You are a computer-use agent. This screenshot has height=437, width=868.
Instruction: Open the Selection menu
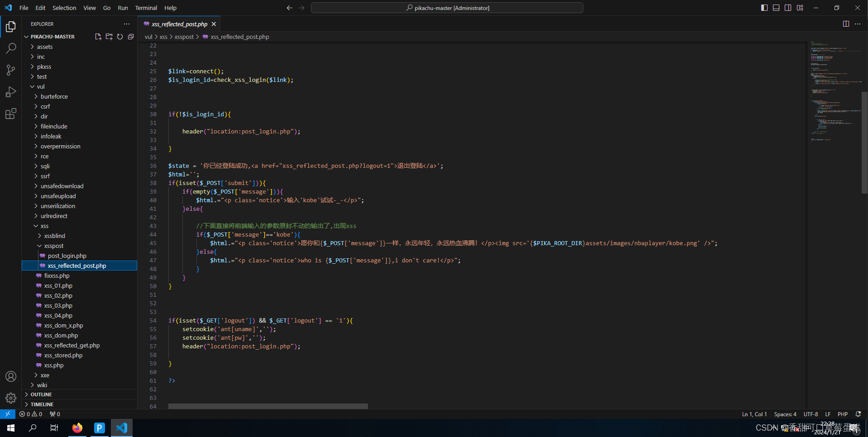[x=64, y=8]
